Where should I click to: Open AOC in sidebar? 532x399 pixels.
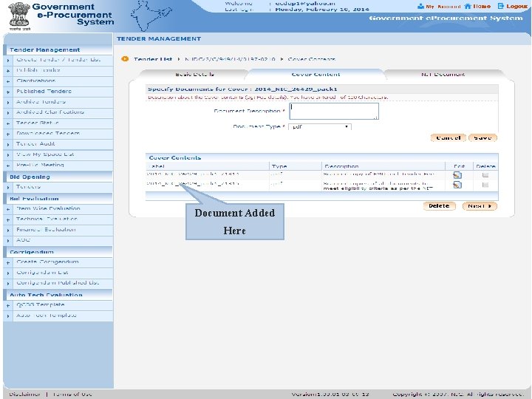(x=24, y=240)
